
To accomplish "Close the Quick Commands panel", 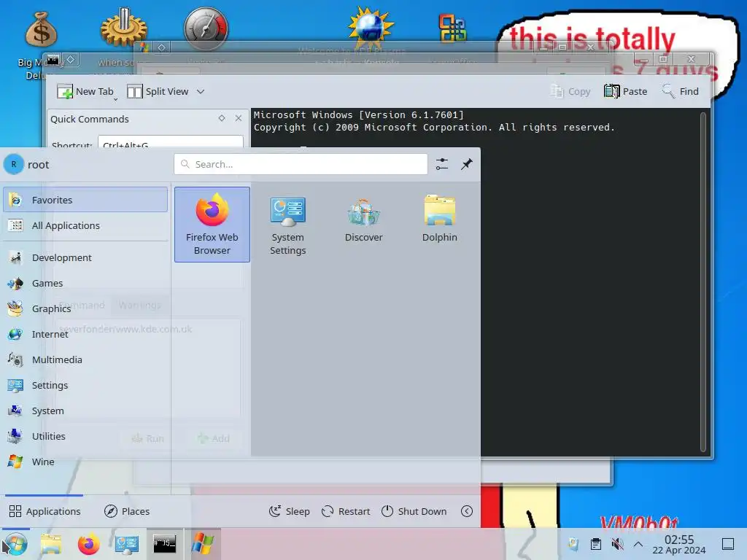I will (x=239, y=118).
